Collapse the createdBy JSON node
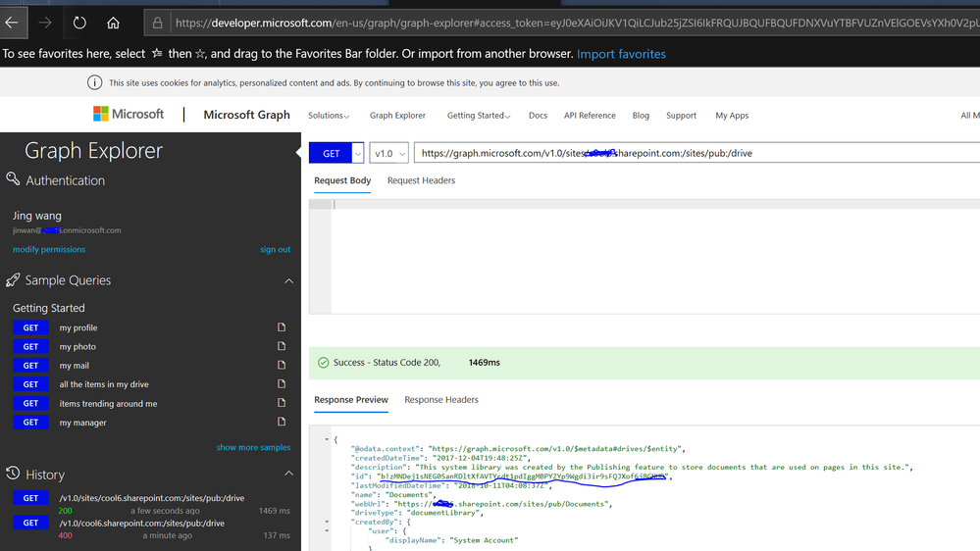 (327, 522)
